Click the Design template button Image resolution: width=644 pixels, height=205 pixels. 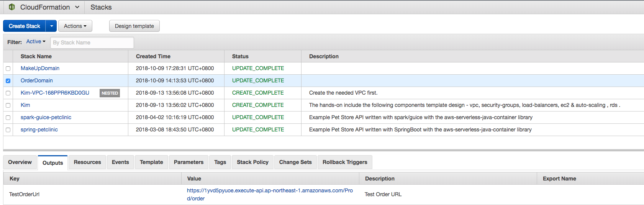134,26
